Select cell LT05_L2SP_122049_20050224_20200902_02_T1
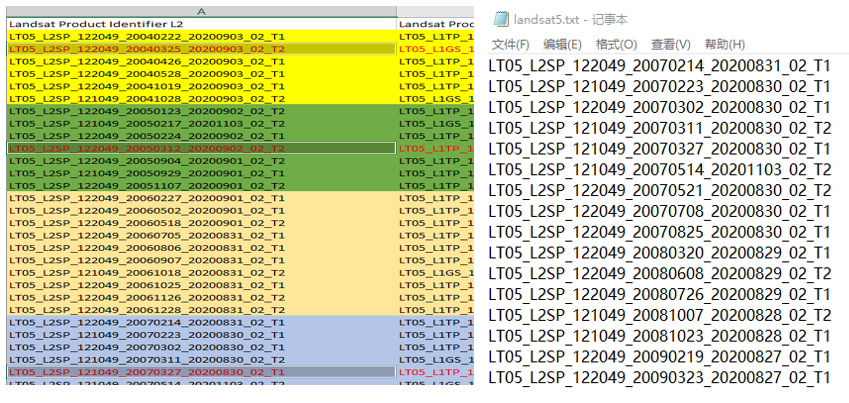 click(x=201, y=136)
